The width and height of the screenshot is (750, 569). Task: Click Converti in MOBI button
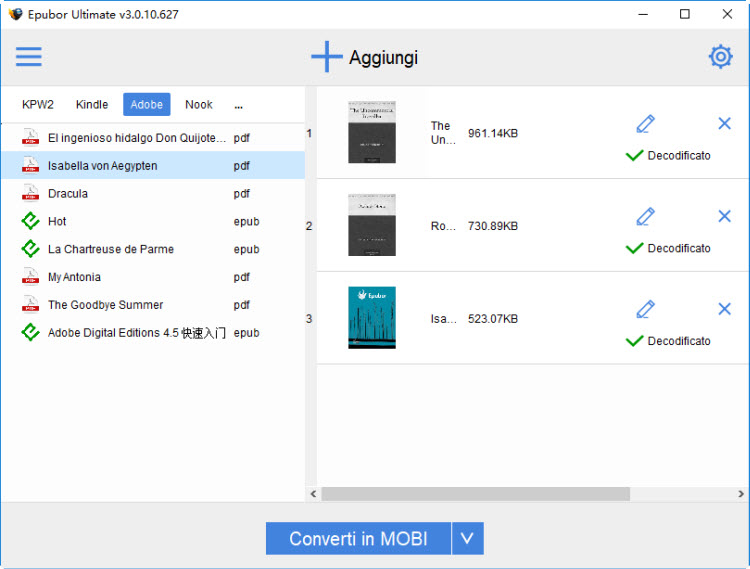pos(358,538)
